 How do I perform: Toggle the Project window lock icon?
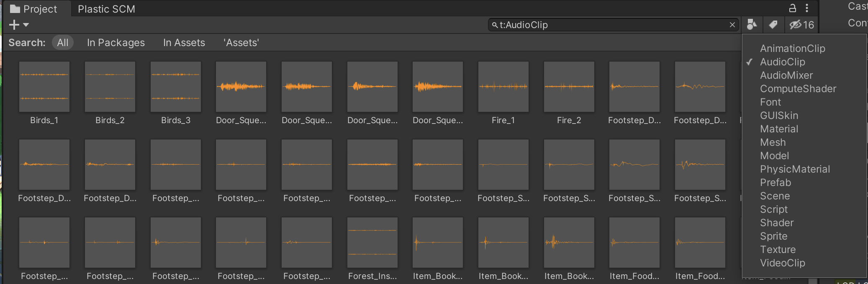[792, 8]
